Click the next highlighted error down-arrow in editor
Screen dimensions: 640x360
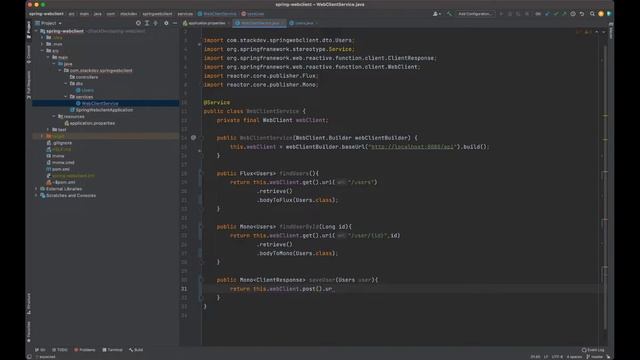[x=604, y=32]
